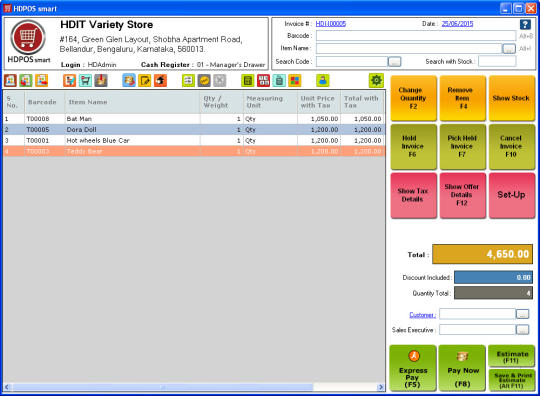Click the gray icon with yellow circle
The image size is (540, 396).
pos(204,81)
